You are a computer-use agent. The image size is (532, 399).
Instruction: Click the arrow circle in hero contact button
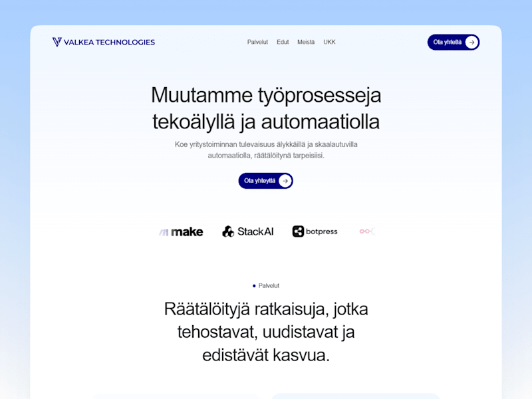(285, 181)
